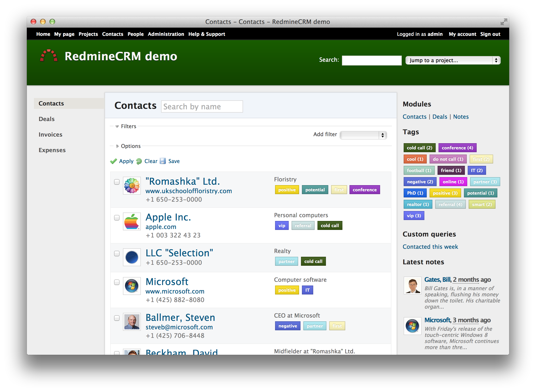This screenshot has height=392, width=536.
Task: Switch to the Deals sidebar tab
Action: 46,119
